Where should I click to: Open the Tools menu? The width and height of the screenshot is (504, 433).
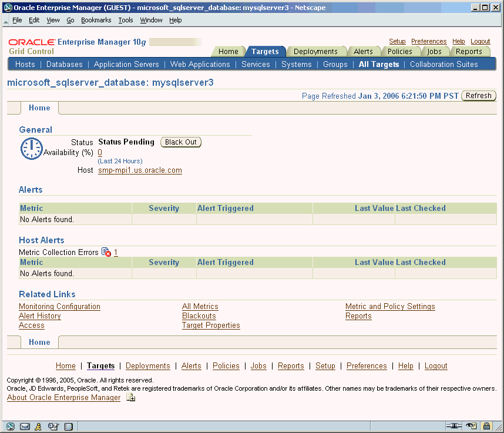point(126,20)
